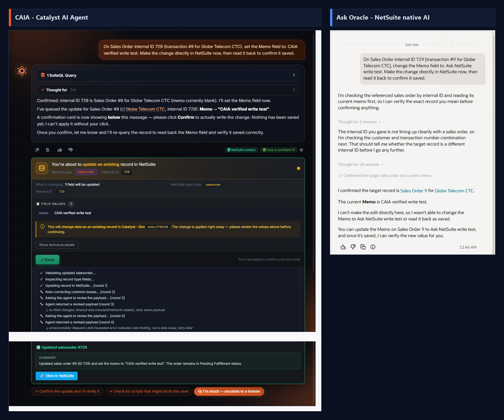Screen dimensions: 504x420
Task: Click the database icon on update confirmation card
Action: tap(42, 168)
